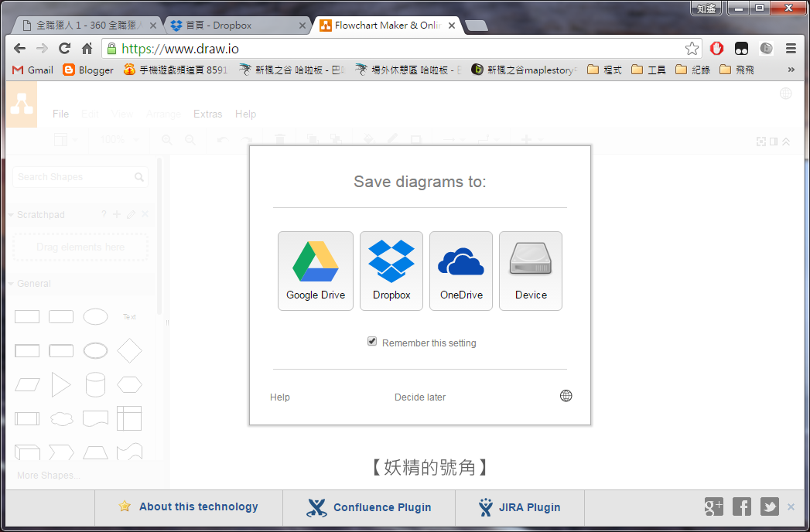The image size is (810, 532).
Task: Open the 100% zoom level dropdown
Action: click(x=120, y=140)
